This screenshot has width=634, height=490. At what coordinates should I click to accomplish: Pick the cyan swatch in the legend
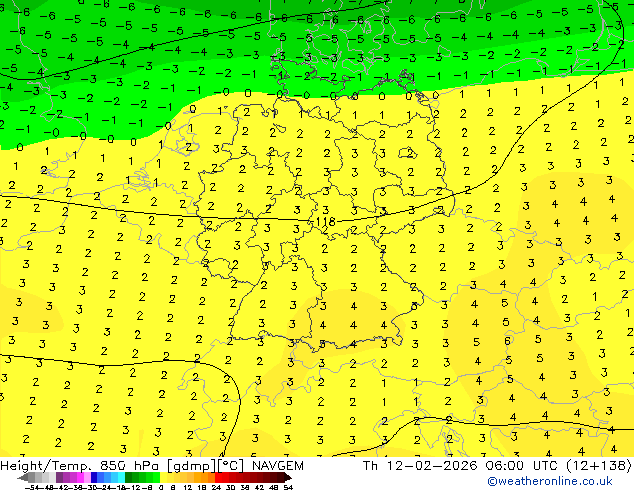tap(121, 478)
